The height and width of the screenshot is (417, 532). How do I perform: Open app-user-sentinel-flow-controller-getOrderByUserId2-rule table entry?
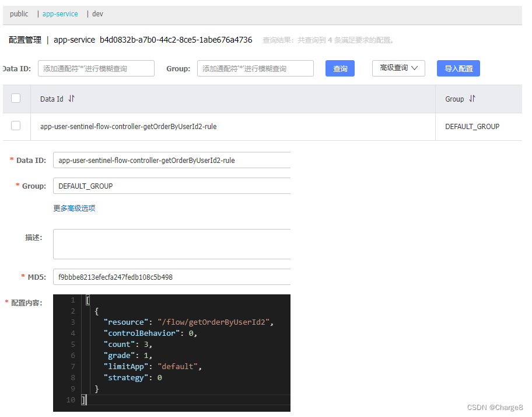tap(128, 127)
